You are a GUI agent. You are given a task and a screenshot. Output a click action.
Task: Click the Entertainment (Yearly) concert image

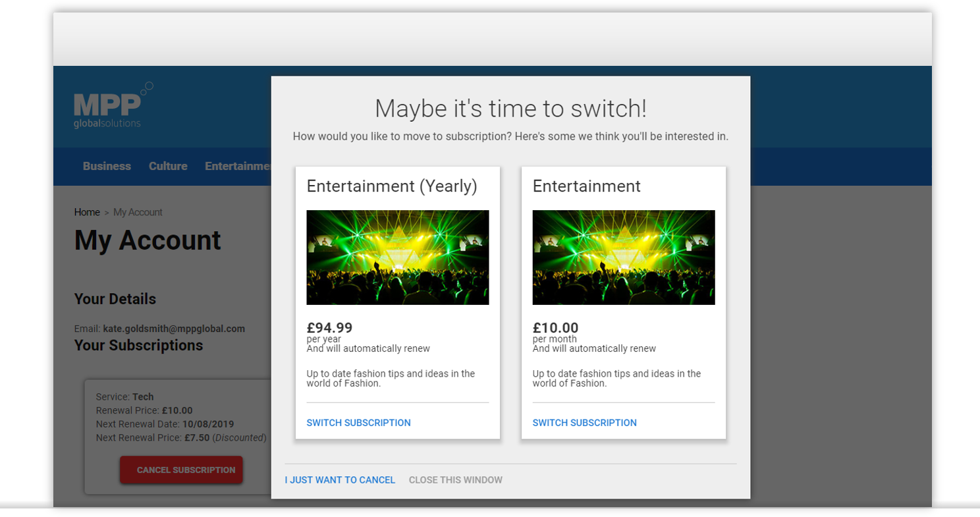398,258
